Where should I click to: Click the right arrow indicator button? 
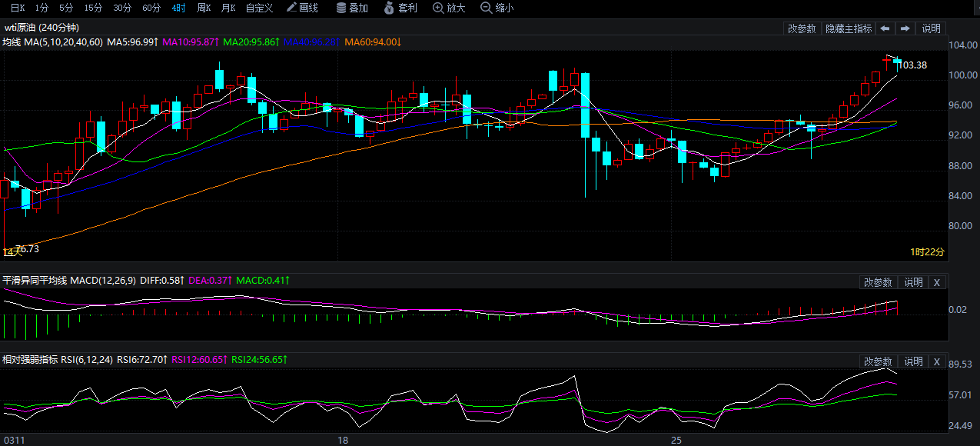905,28
